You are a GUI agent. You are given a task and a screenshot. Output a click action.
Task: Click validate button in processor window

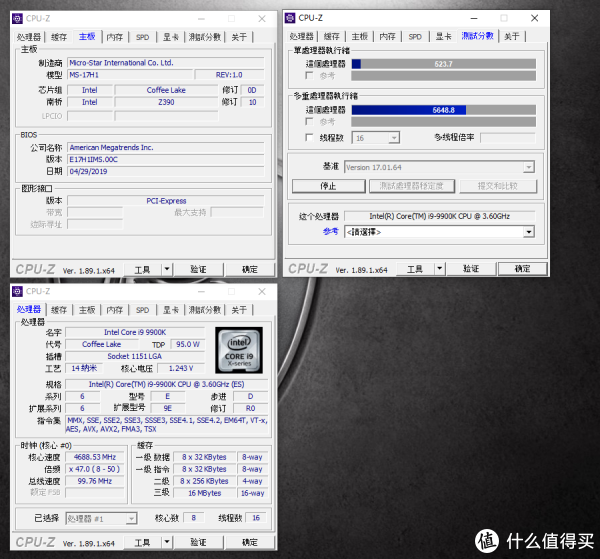[x=199, y=542]
